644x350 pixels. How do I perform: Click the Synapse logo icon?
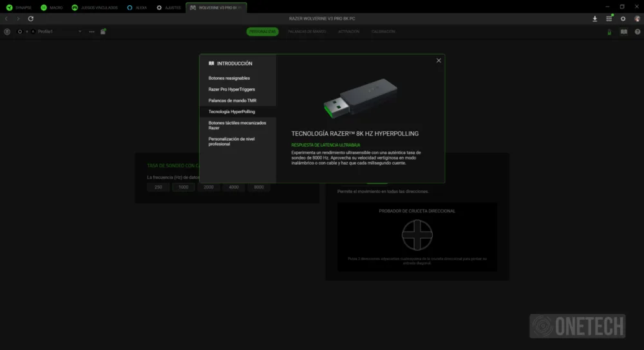pos(10,7)
